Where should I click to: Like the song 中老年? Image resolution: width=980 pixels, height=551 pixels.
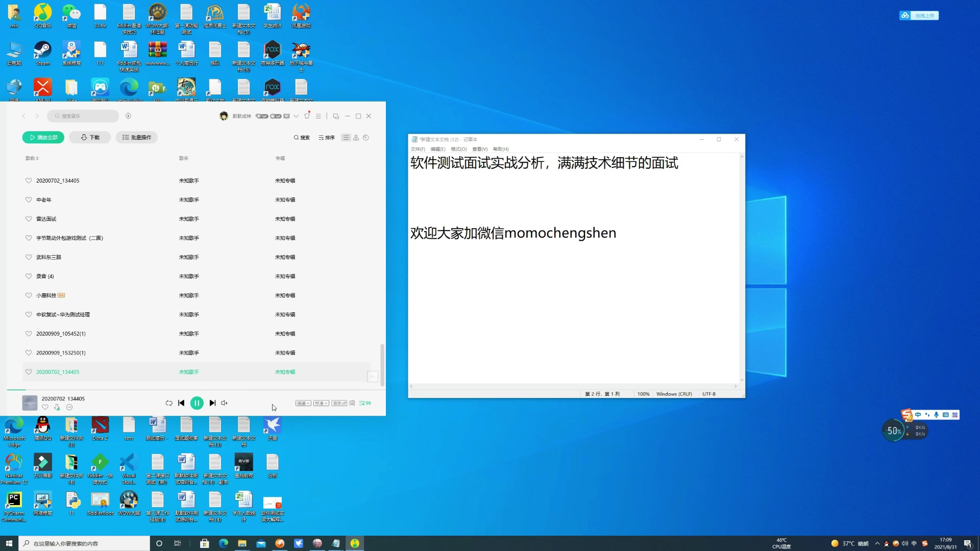[x=29, y=199]
